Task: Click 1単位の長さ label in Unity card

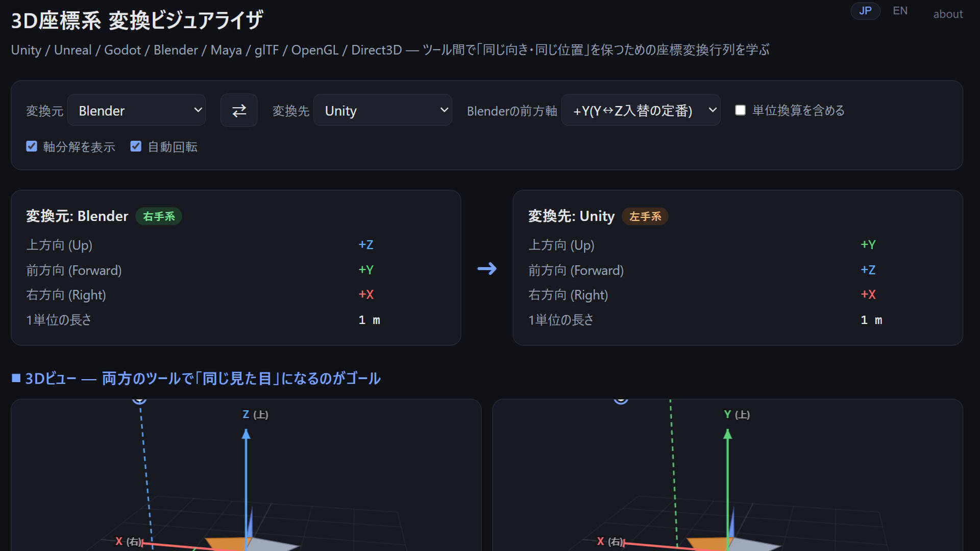Action: coord(561,320)
